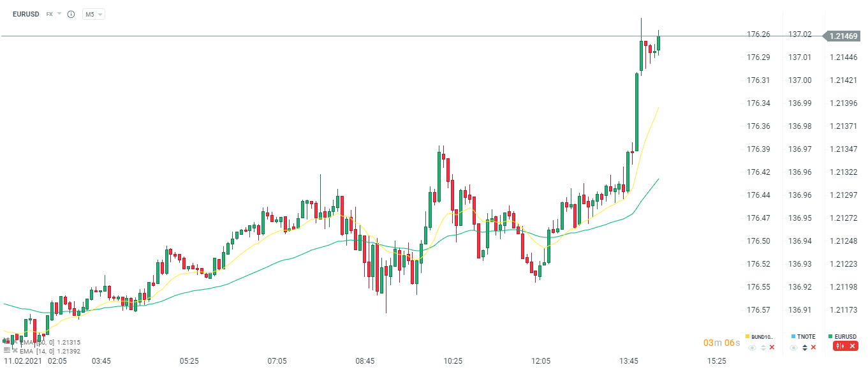Remove the TNOTE overlay with red X

click(x=813, y=347)
